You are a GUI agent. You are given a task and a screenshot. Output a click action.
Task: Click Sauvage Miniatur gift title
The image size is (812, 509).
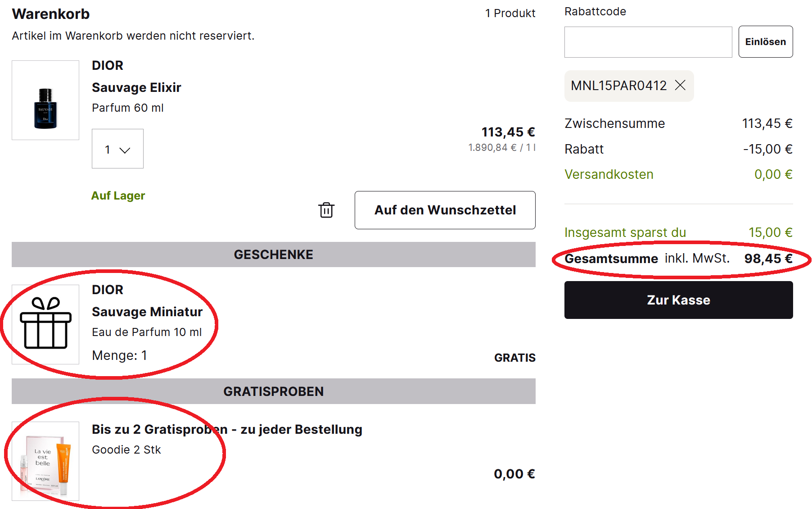click(x=147, y=312)
